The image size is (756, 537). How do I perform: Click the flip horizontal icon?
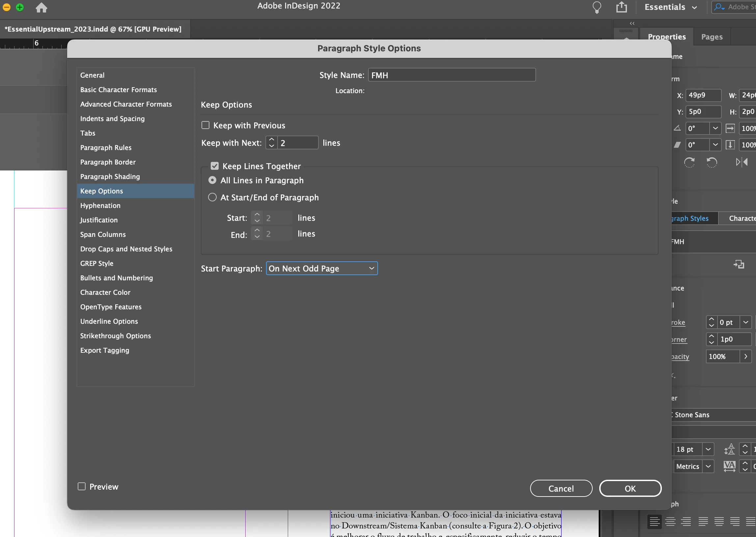click(742, 162)
